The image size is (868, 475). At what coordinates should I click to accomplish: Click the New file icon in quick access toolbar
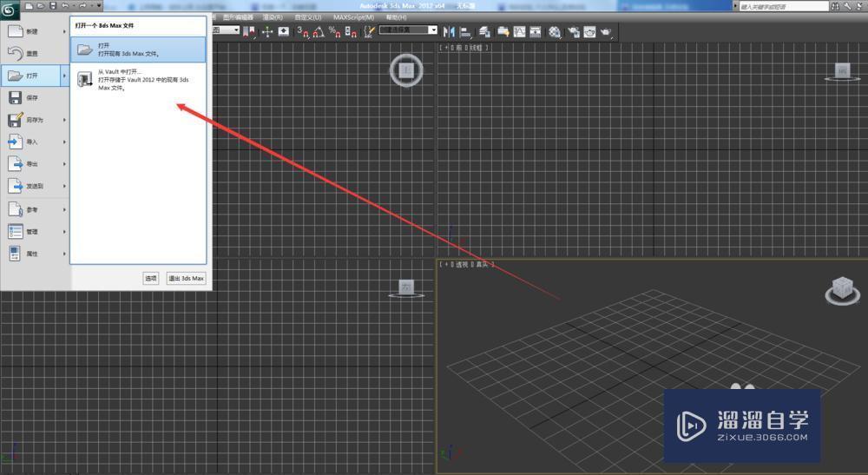[x=29, y=5]
